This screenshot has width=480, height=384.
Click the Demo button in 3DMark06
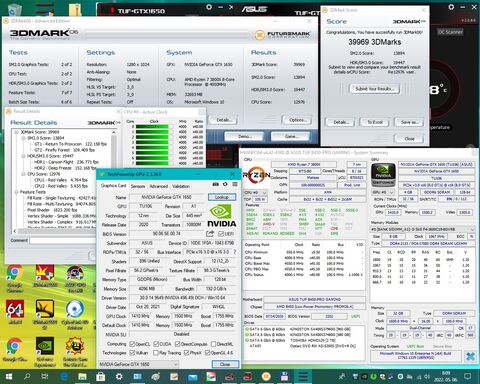(x=244, y=136)
